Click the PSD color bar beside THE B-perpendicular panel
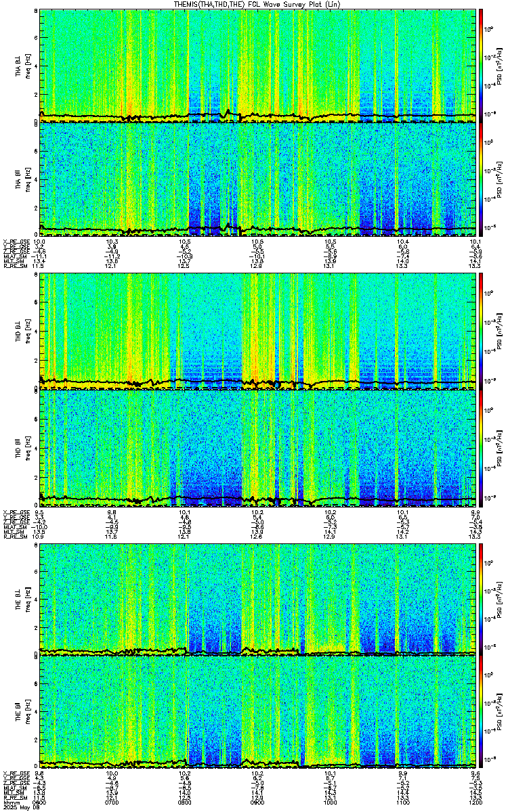The image size is (508, 812). [x=481, y=598]
